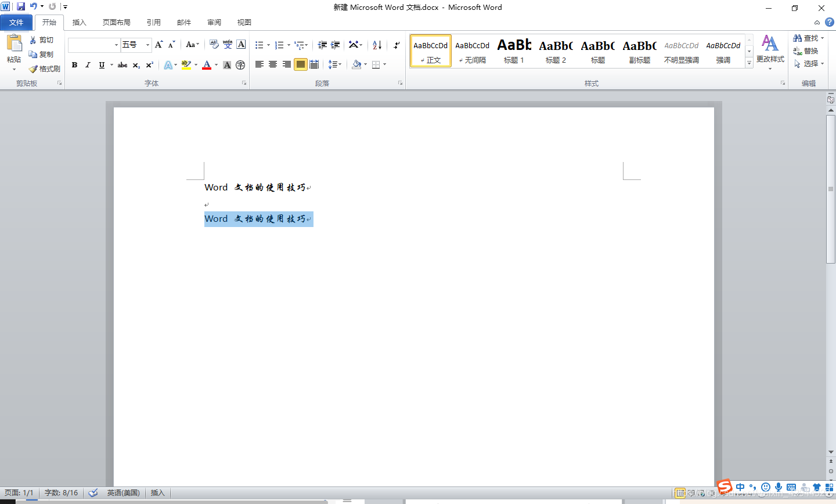Apply character shading icon
The image size is (836, 504).
point(227,65)
